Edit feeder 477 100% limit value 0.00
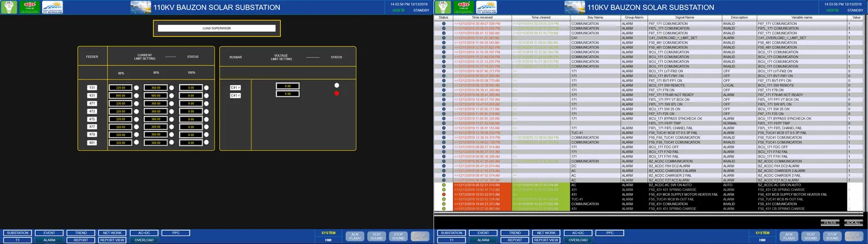Image resolution: width=868 pixels, height=244 pixels. (190, 127)
